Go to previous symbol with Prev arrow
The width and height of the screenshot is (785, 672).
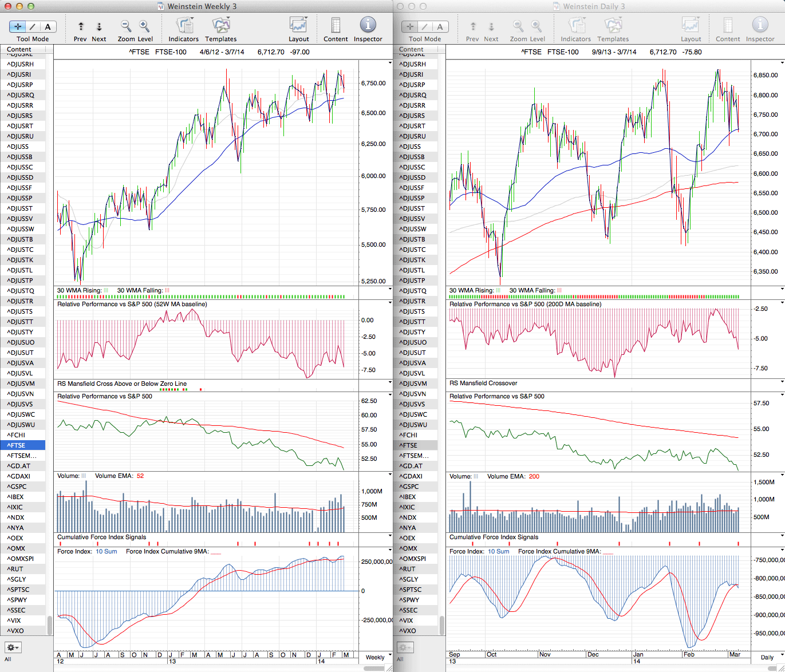[81, 26]
